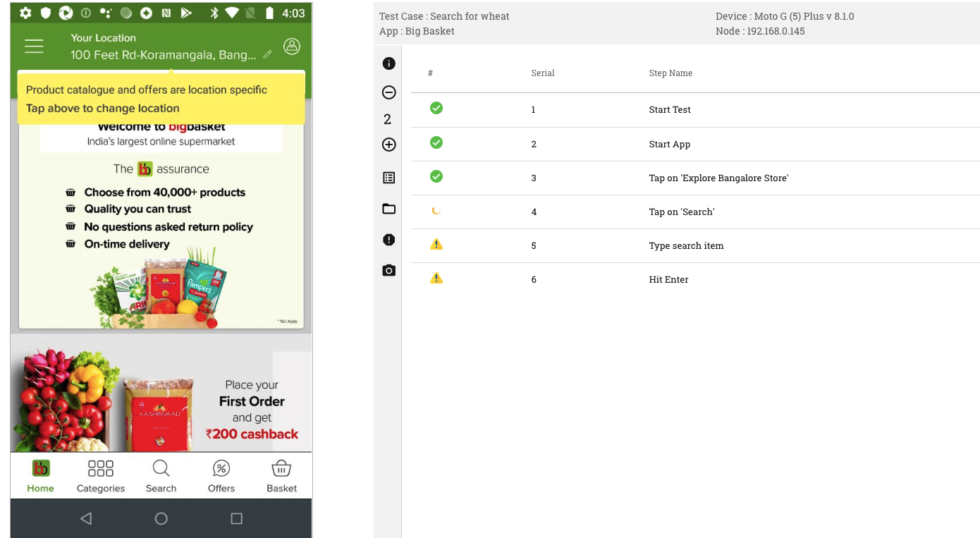Tap the Android recent apps square button
The height and width of the screenshot is (538, 980).
pos(237,518)
